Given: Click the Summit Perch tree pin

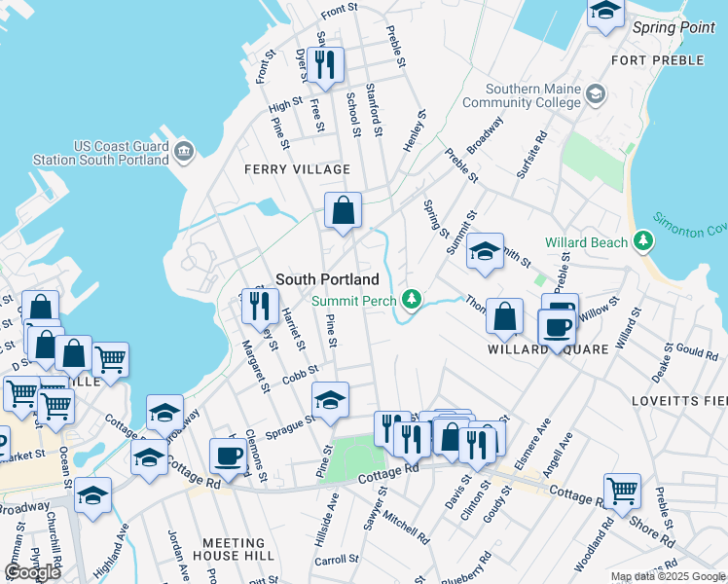Looking at the screenshot, I should click(x=412, y=300).
